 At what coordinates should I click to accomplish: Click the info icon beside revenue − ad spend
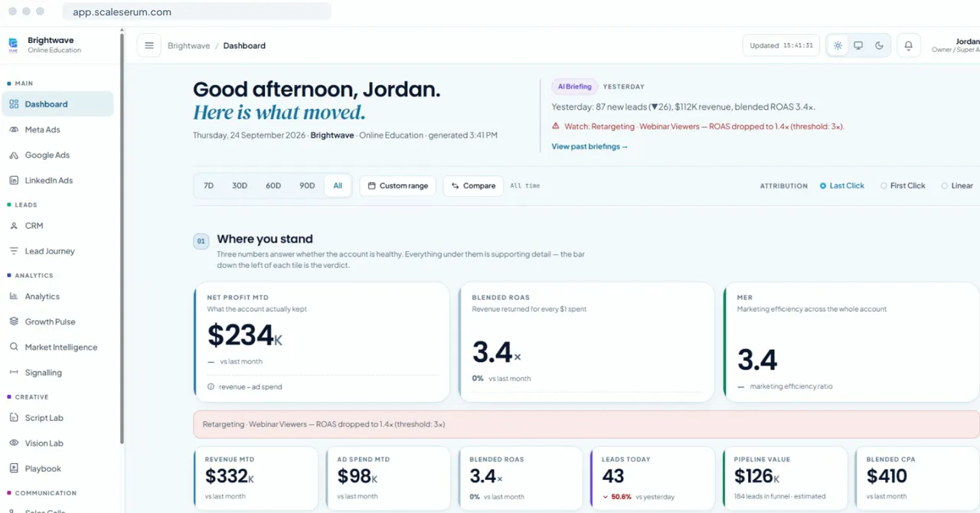tap(211, 387)
